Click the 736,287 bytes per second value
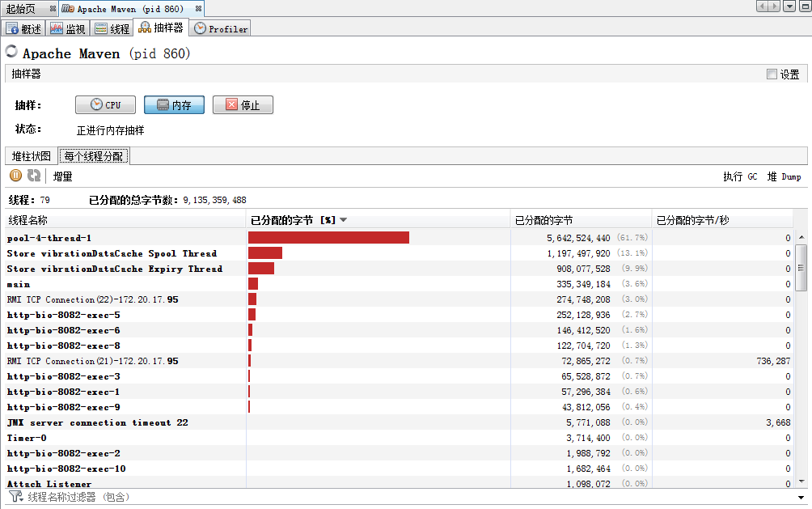Image resolution: width=812 pixels, height=509 pixels. 773,361
